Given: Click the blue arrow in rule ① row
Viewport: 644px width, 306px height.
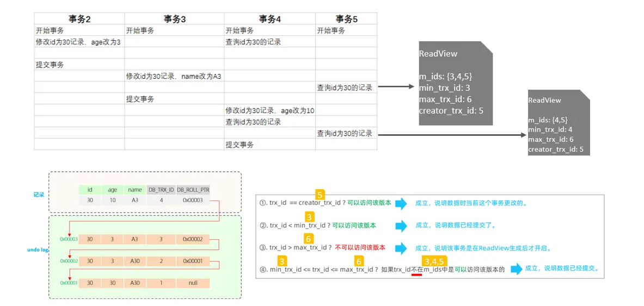Looking at the screenshot, I should (x=401, y=203).
